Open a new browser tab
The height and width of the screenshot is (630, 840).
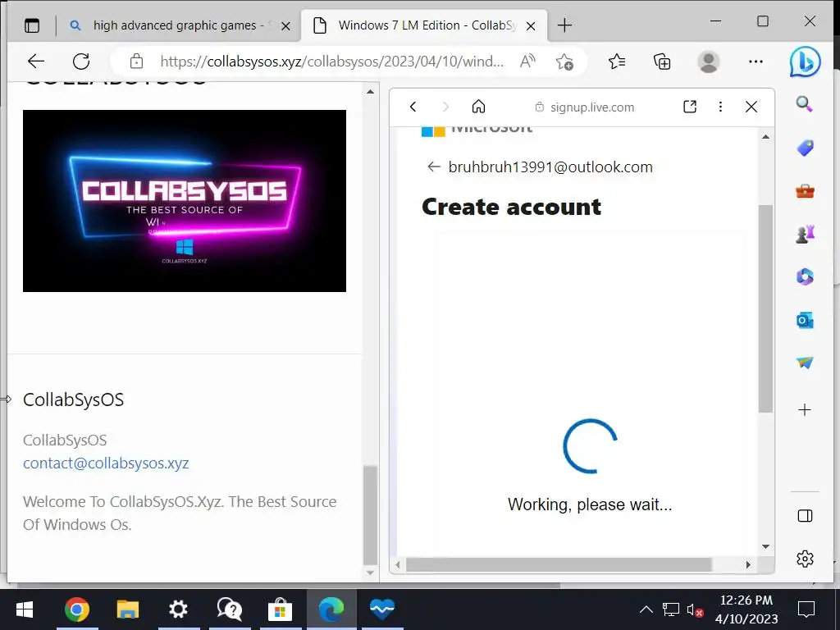pyautogui.click(x=564, y=25)
